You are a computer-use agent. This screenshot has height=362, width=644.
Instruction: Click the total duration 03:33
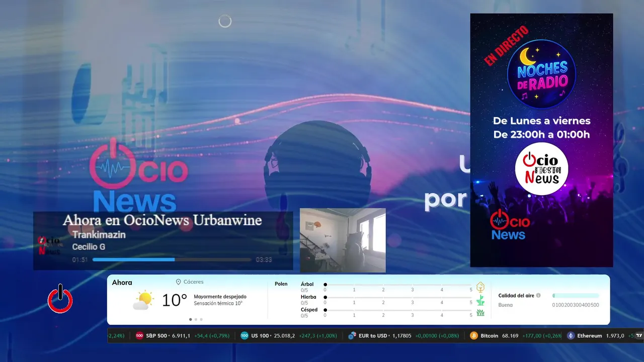point(264,260)
